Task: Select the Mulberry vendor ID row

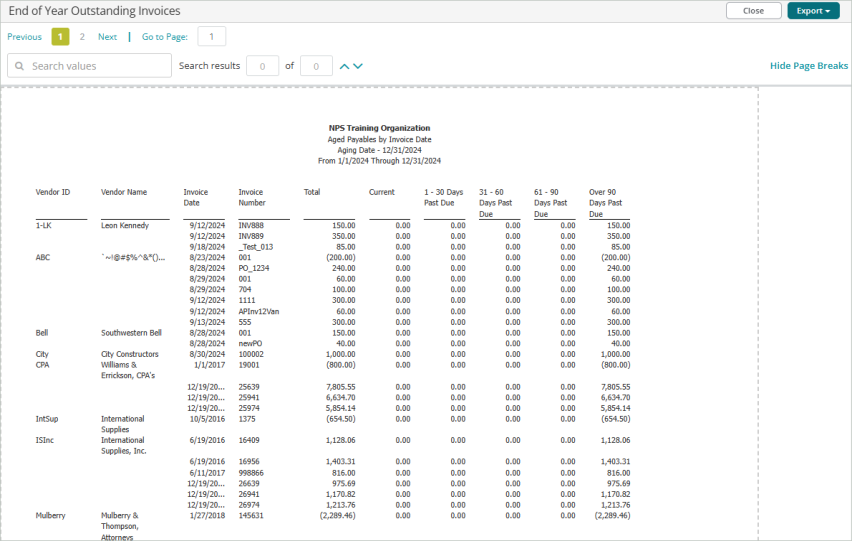Action: [52, 516]
